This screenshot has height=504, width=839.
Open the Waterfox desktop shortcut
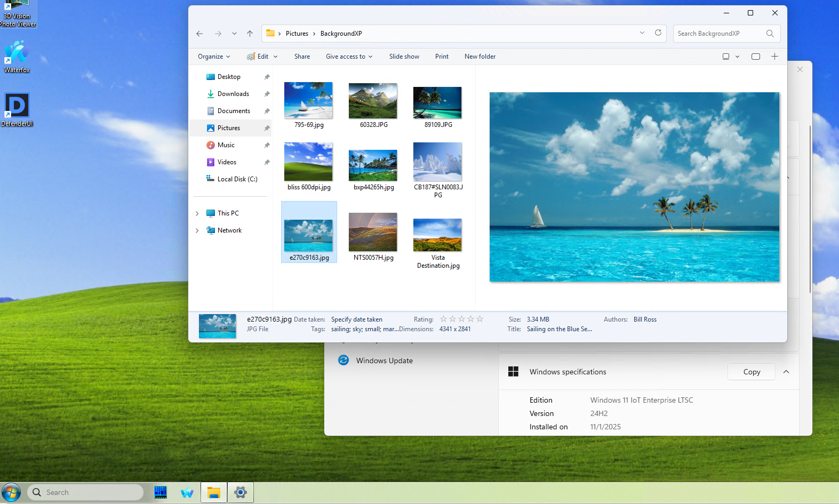coord(17,57)
